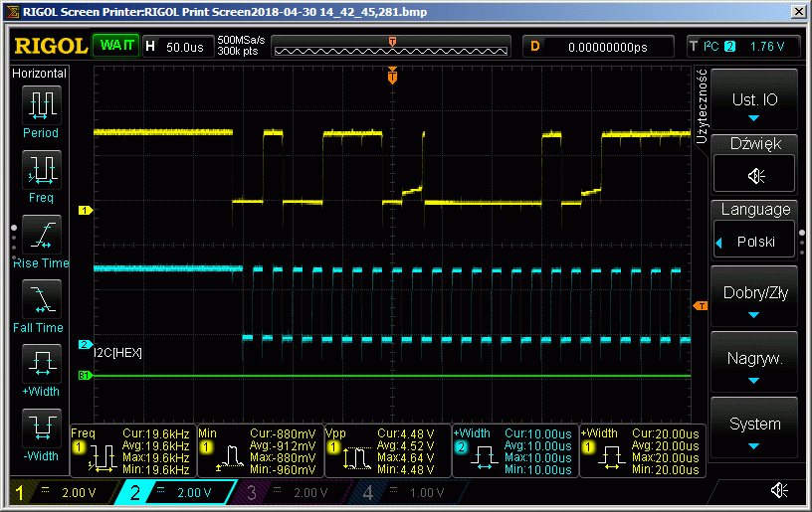Screen dimensions: 812x512
Task: Click the speaker icon in bottom status bar
Action: 779,490
